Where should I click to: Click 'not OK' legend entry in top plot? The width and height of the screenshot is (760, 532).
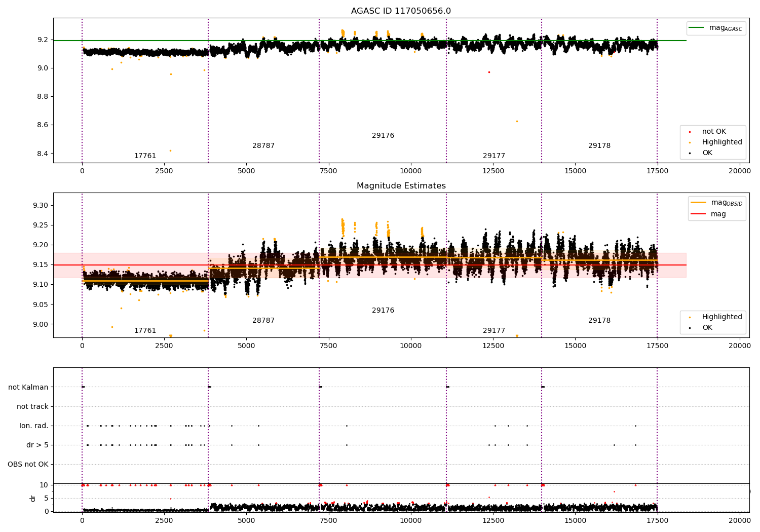[713, 132]
